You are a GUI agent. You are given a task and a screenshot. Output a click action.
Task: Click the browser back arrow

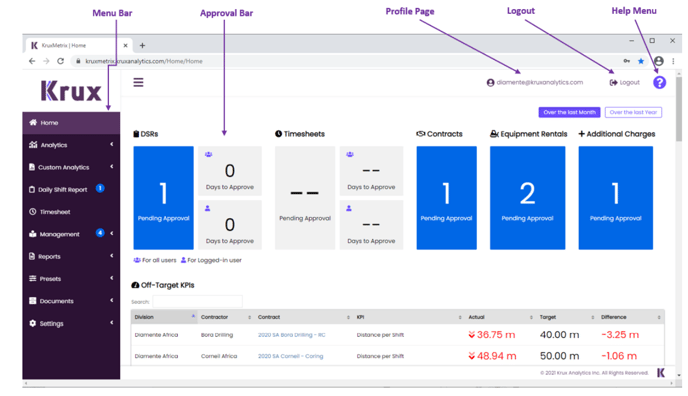pos(32,61)
